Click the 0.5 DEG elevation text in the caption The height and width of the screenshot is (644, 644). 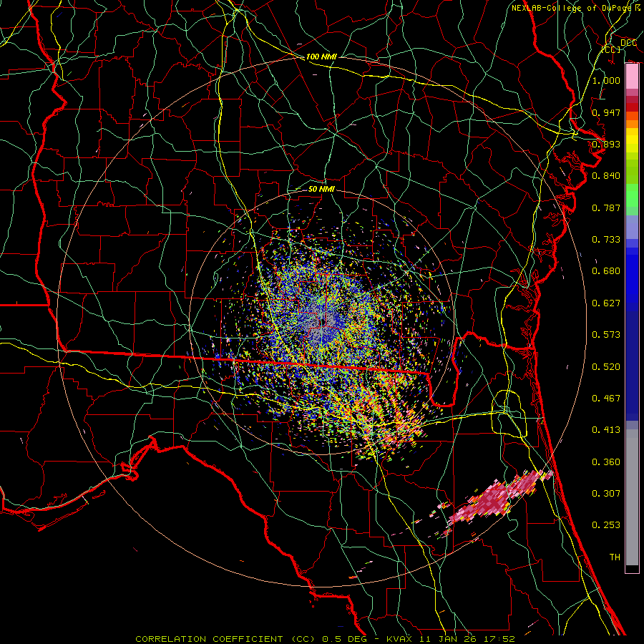click(x=346, y=639)
